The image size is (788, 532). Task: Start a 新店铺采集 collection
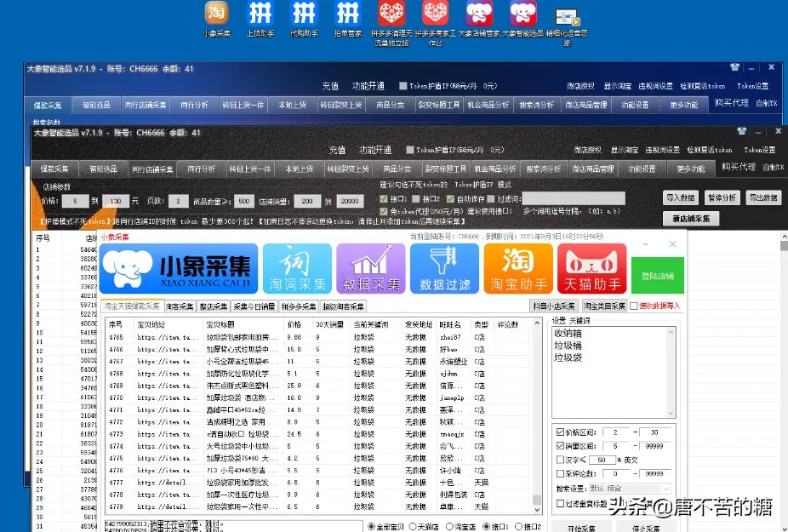(691, 219)
